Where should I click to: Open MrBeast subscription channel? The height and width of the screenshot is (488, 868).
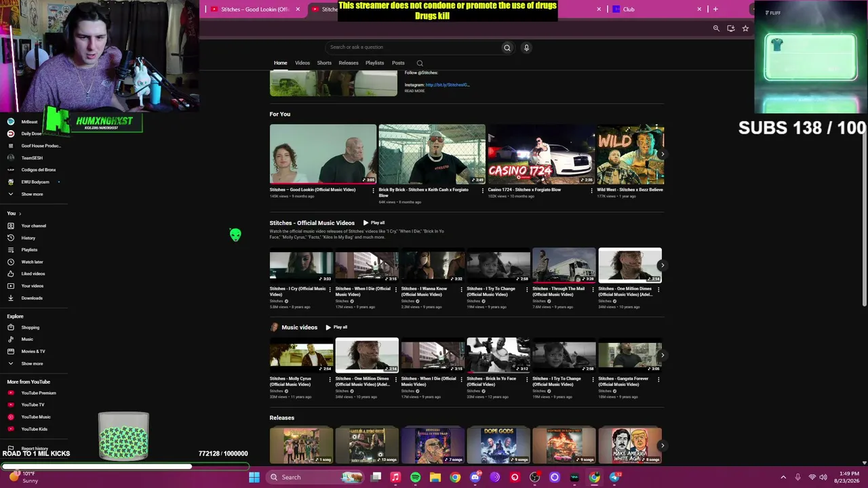(x=29, y=122)
